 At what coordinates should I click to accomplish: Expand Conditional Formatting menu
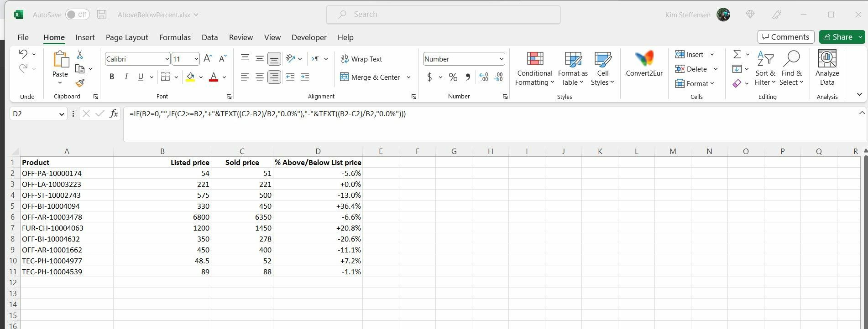click(x=534, y=68)
